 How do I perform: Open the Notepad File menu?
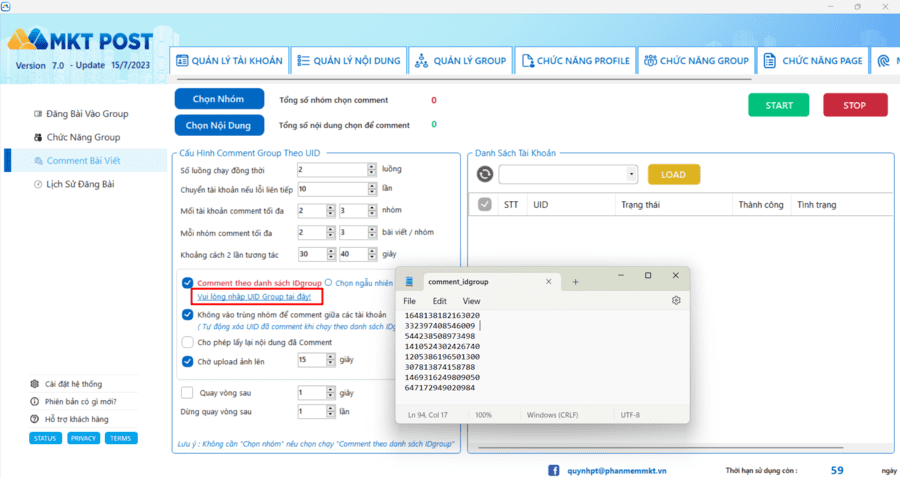(409, 301)
